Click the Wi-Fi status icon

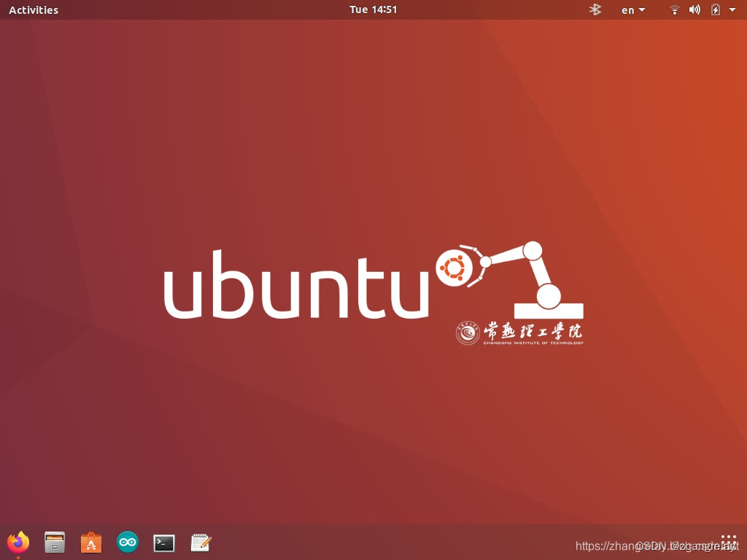pyautogui.click(x=674, y=9)
